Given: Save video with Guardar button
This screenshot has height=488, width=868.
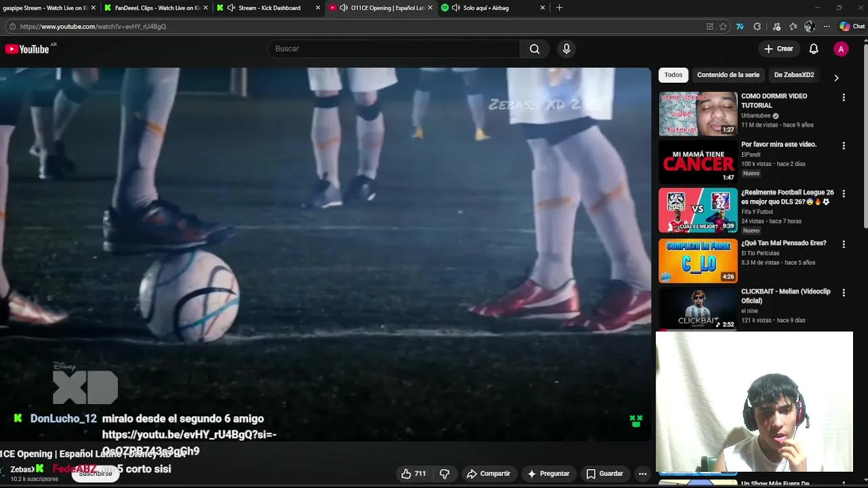Looking at the screenshot, I should tap(604, 474).
